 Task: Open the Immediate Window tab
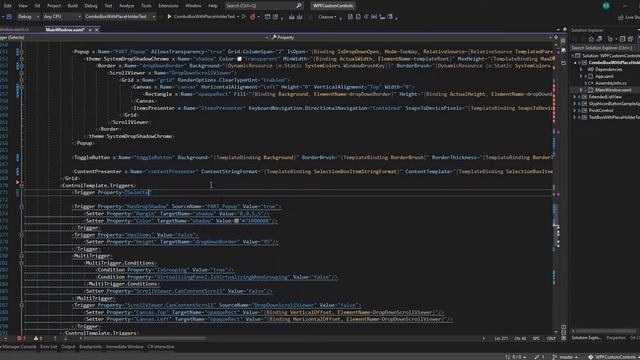[x=124, y=347]
